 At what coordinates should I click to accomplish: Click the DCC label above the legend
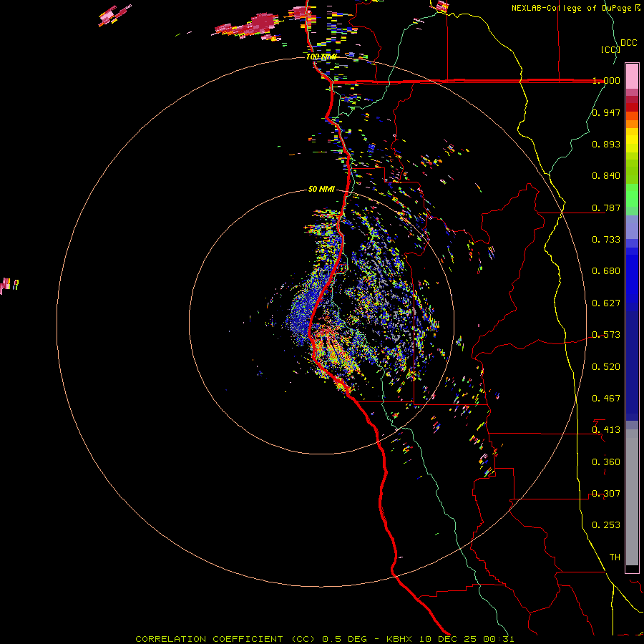point(628,43)
